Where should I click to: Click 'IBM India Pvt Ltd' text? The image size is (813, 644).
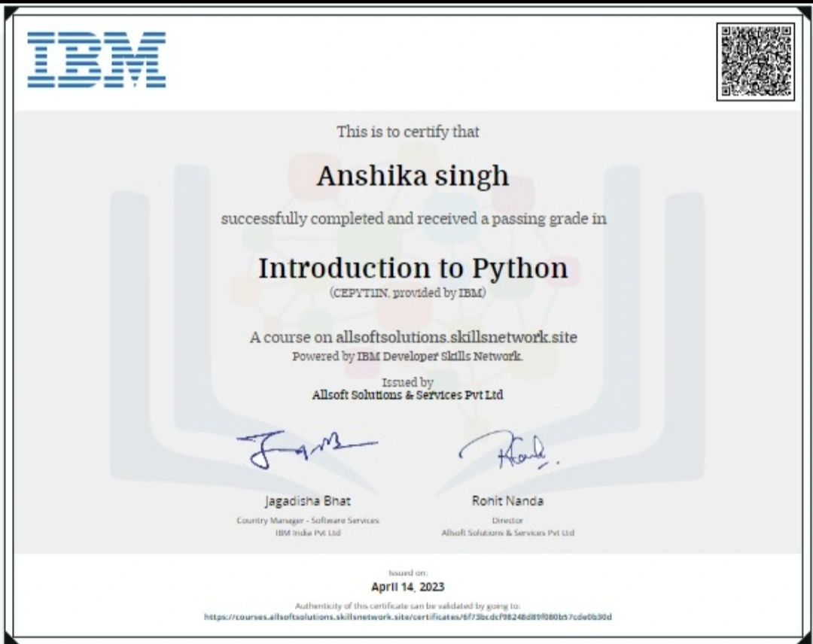[x=308, y=533]
